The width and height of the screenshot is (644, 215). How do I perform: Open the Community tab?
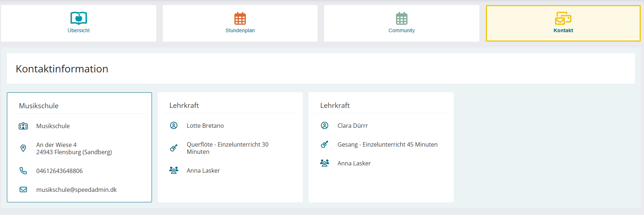coord(401,23)
